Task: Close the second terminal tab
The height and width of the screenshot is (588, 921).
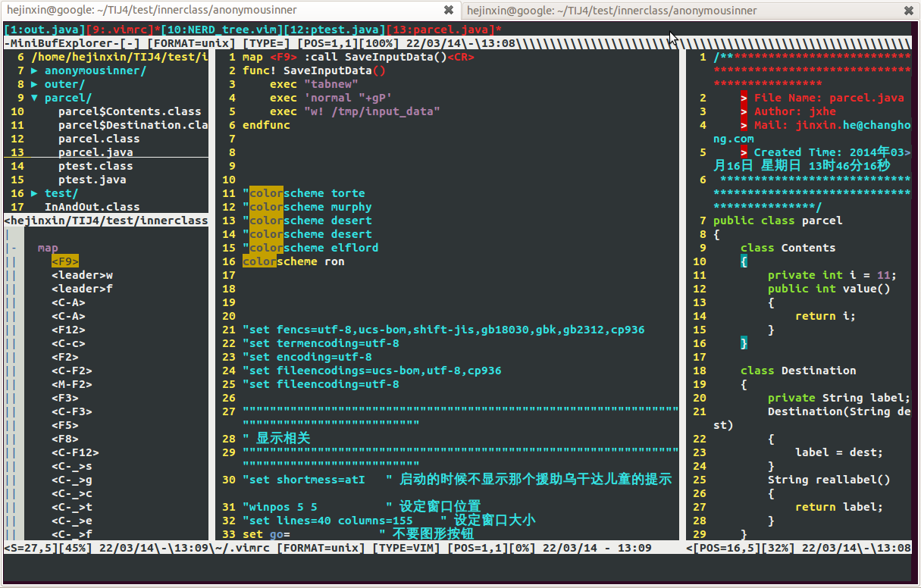Action: (908, 11)
